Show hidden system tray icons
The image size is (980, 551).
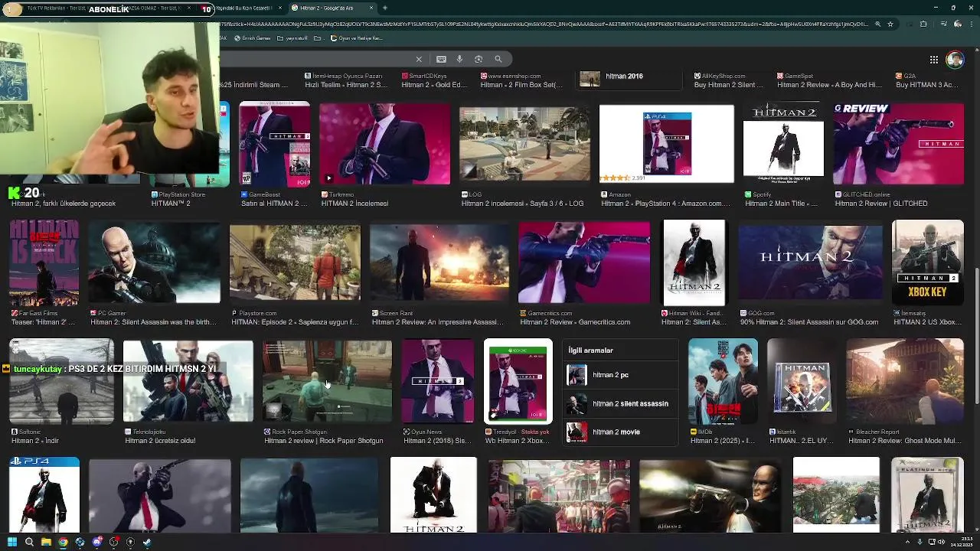point(907,542)
